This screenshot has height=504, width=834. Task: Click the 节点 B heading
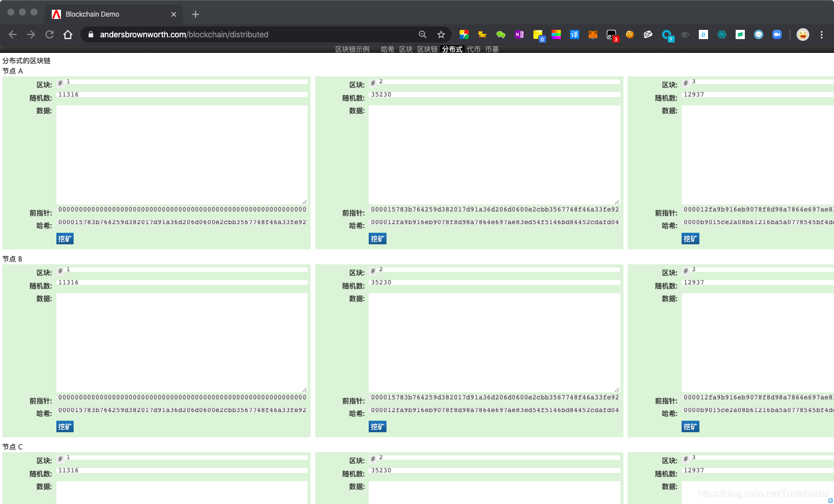point(12,259)
